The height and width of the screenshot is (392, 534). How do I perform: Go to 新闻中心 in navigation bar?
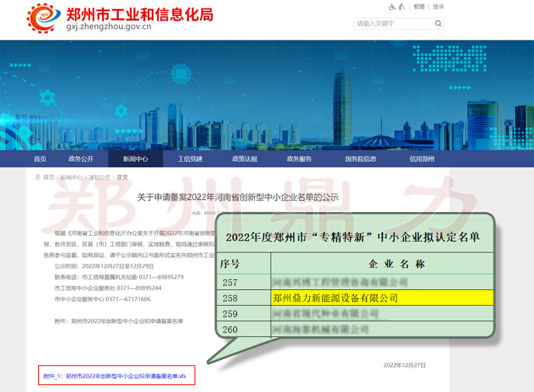(x=135, y=159)
